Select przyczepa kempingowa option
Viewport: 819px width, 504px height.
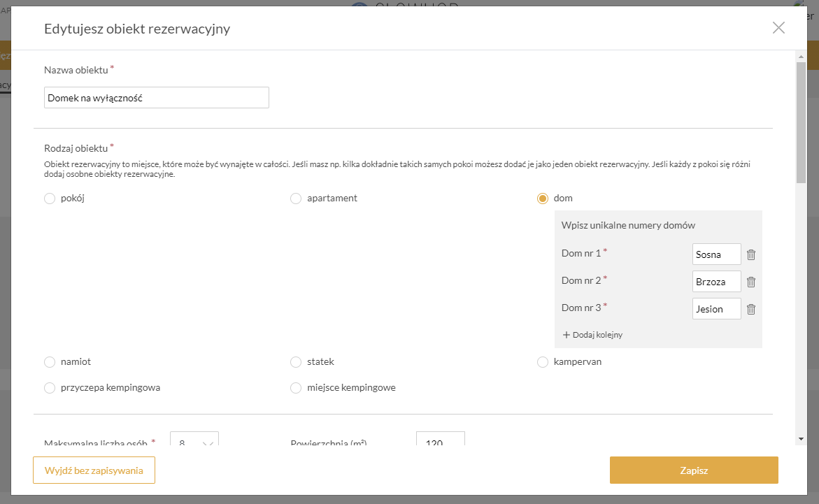[x=50, y=388]
